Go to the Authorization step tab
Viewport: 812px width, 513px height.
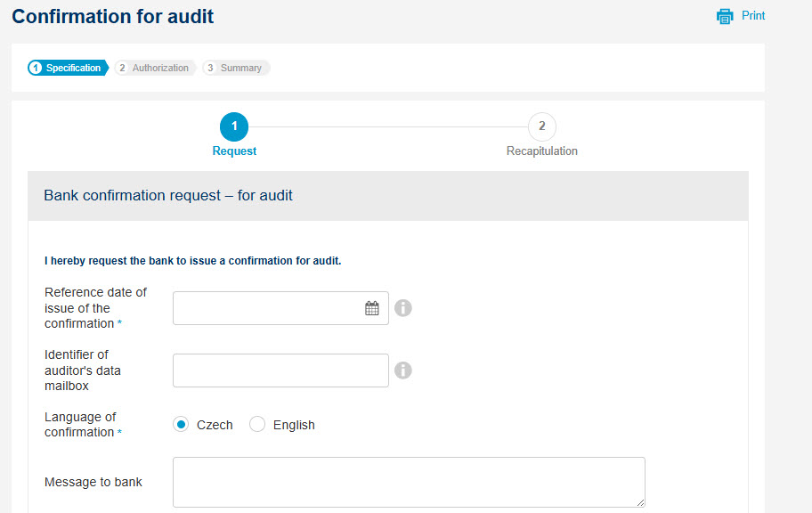pos(154,68)
